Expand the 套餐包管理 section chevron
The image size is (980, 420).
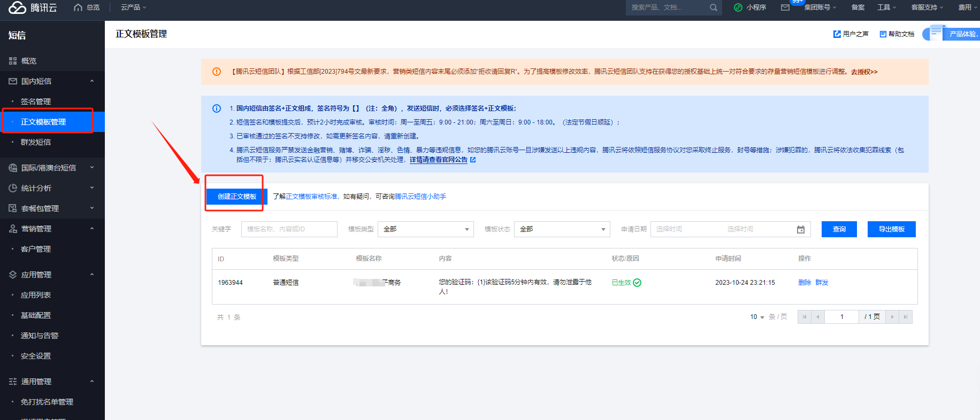(x=92, y=208)
